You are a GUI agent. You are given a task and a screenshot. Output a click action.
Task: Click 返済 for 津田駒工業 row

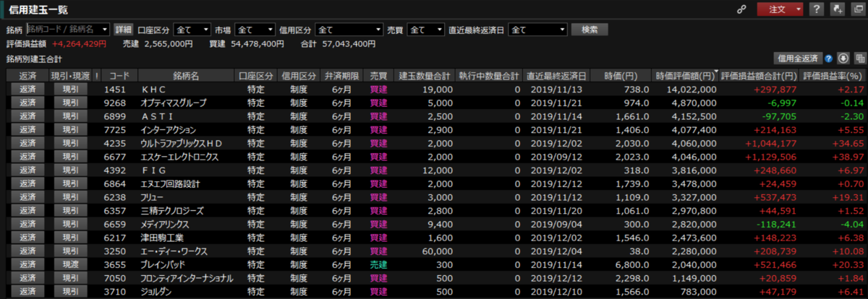click(x=27, y=238)
